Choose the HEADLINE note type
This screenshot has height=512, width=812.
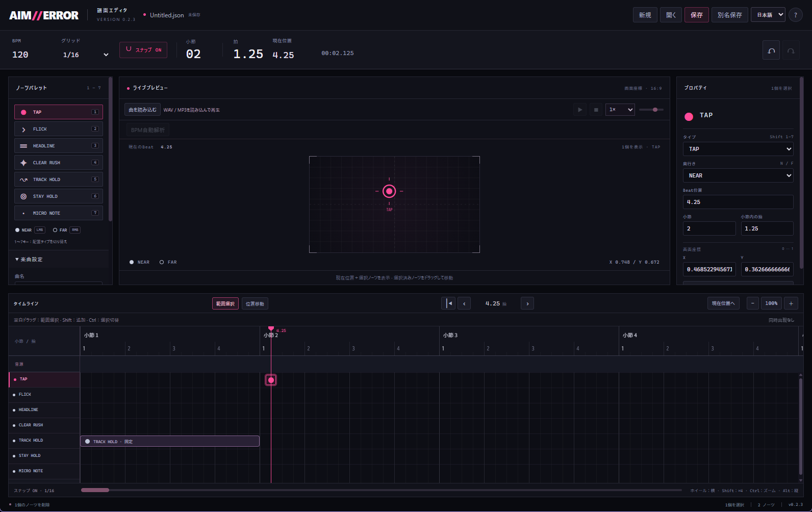(59, 146)
